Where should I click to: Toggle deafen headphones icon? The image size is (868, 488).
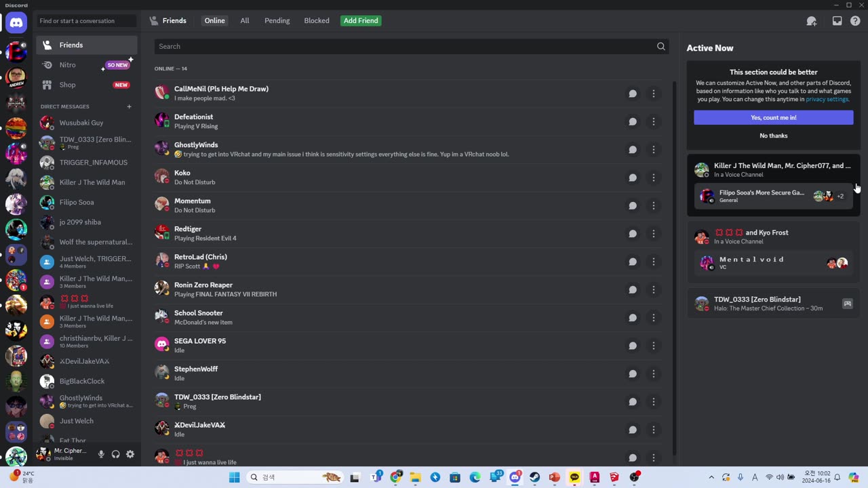pos(115,454)
